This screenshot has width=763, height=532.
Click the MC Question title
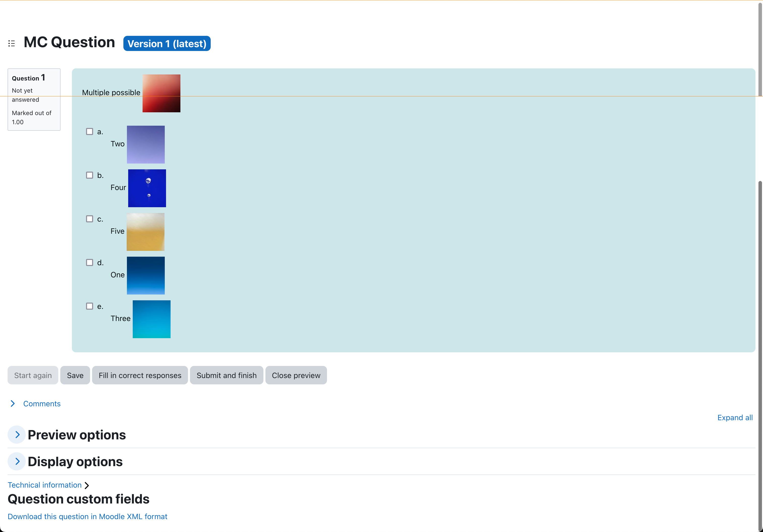point(69,42)
